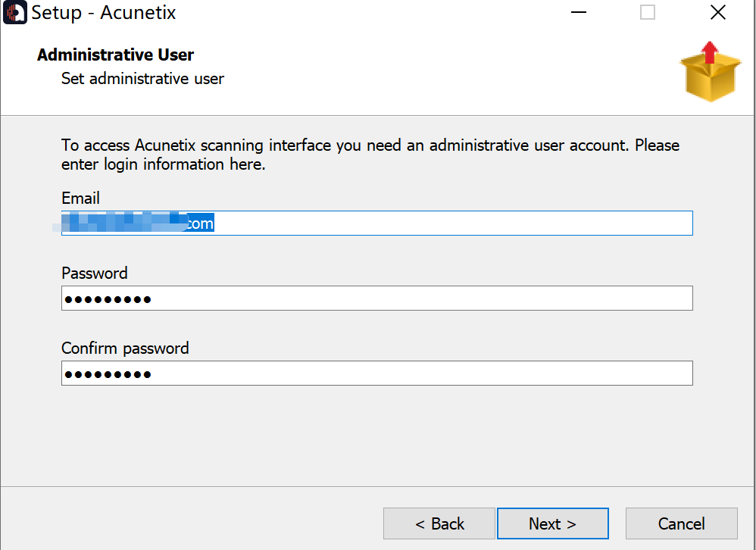
Task: Minimize the Setup window
Action: (579, 12)
